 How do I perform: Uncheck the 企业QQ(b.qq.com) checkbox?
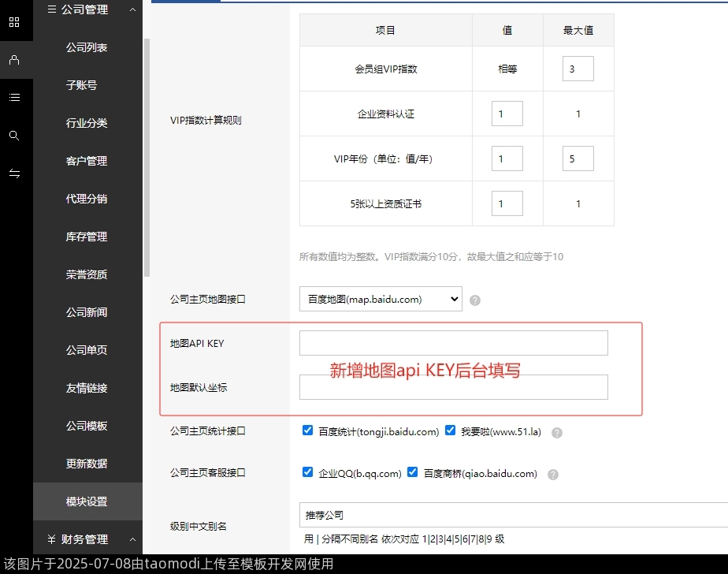point(307,471)
